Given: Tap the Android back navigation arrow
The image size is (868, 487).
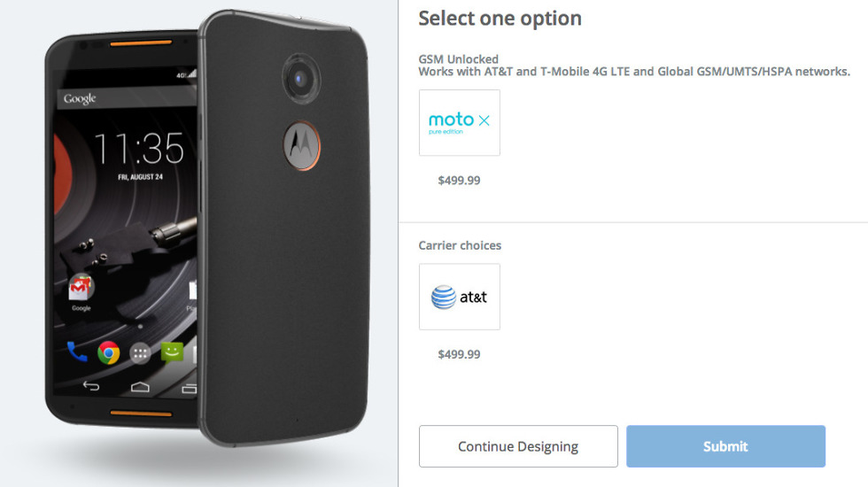Looking at the screenshot, I should point(90,387).
